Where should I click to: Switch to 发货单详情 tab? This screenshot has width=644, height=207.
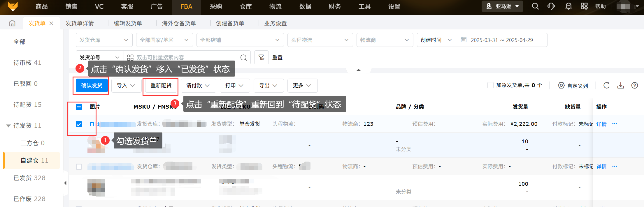pos(80,23)
